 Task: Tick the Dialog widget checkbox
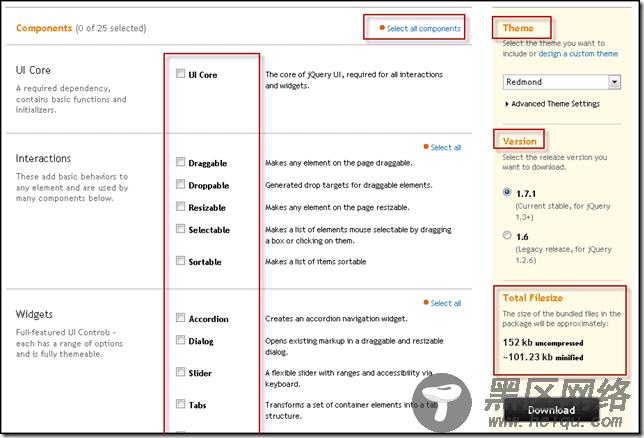(x=180, y=340)
